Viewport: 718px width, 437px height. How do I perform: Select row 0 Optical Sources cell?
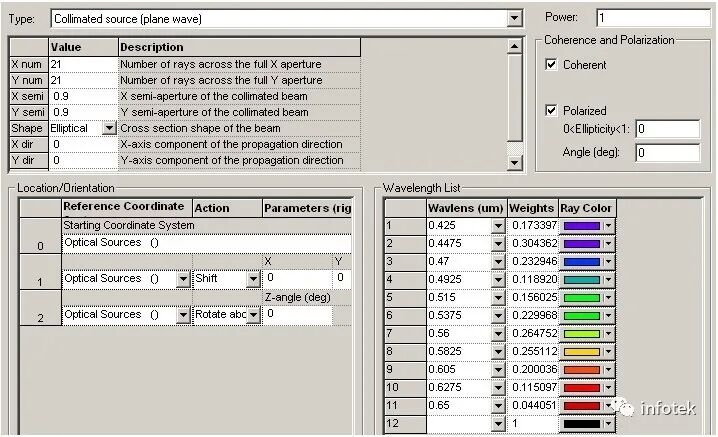pos(207,243)
